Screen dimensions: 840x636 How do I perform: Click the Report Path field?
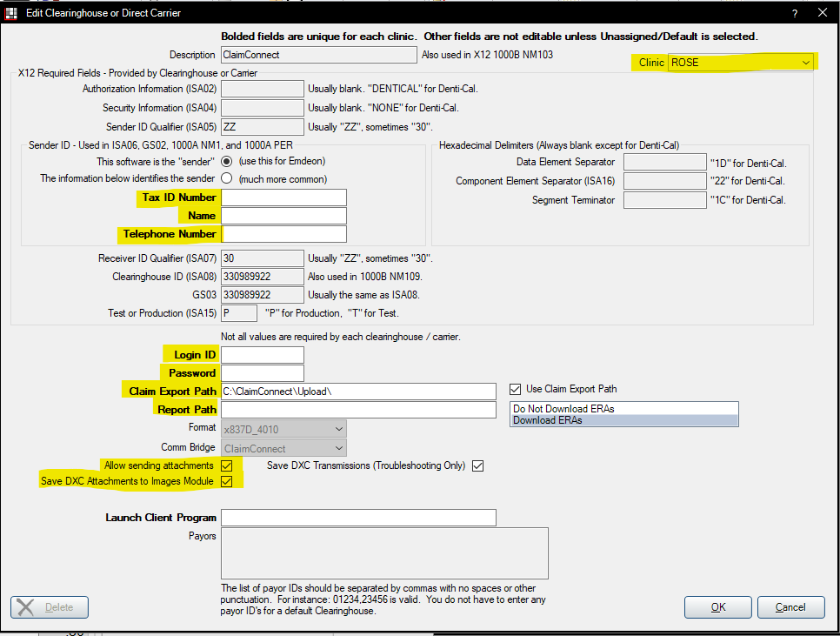(358, 410)
